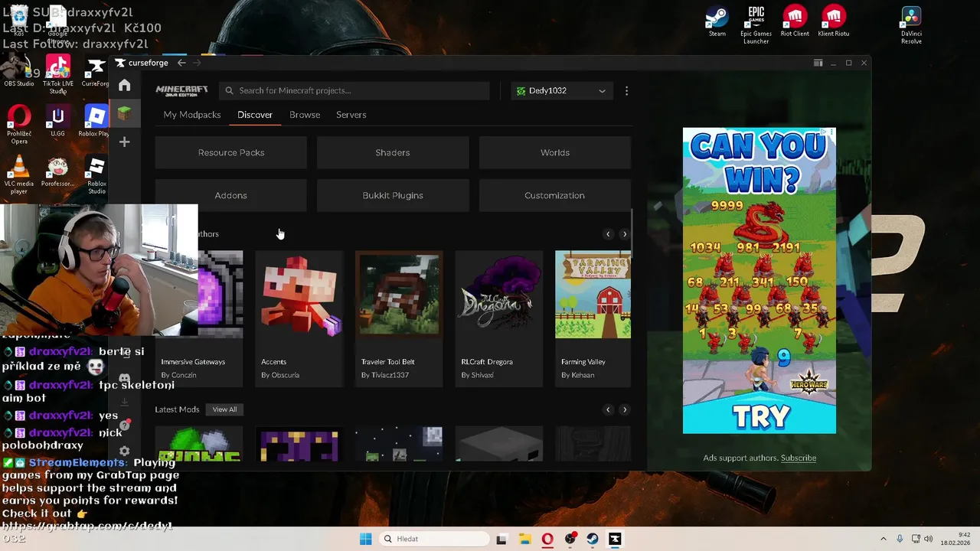Click Immersive Gateways project title
980x551 pixels.
pyautogui.click(x=193, y=362)
